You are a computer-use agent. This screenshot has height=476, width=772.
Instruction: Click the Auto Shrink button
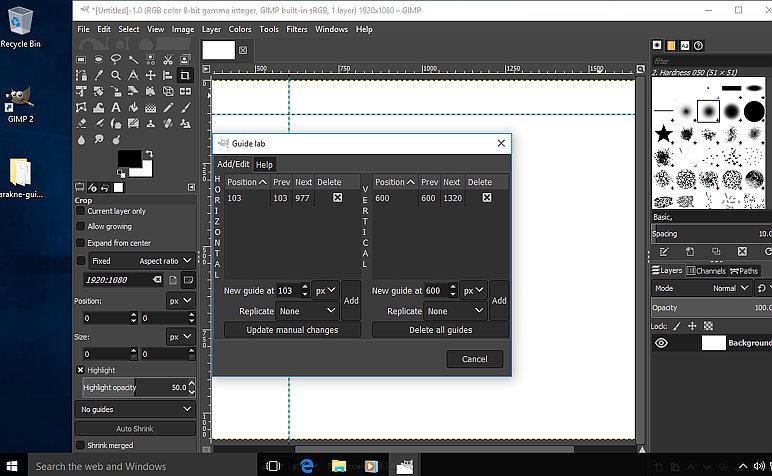pos(135,428)
